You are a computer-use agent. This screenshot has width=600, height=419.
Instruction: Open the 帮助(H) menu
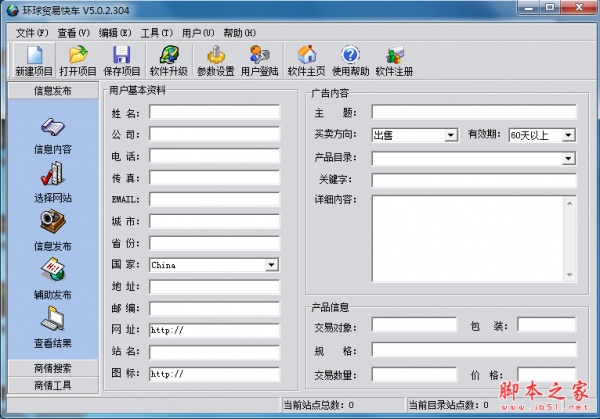(240, 33)
